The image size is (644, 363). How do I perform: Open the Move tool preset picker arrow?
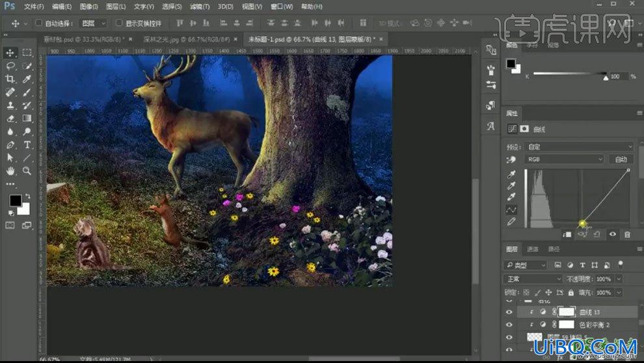[25, 23]
